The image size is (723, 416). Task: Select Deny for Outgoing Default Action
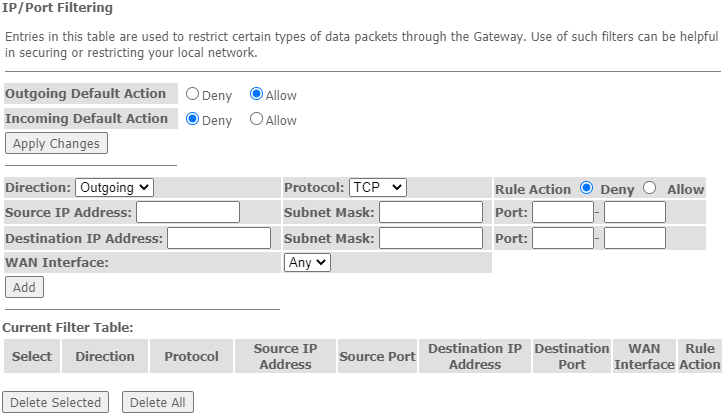point(193,95)
